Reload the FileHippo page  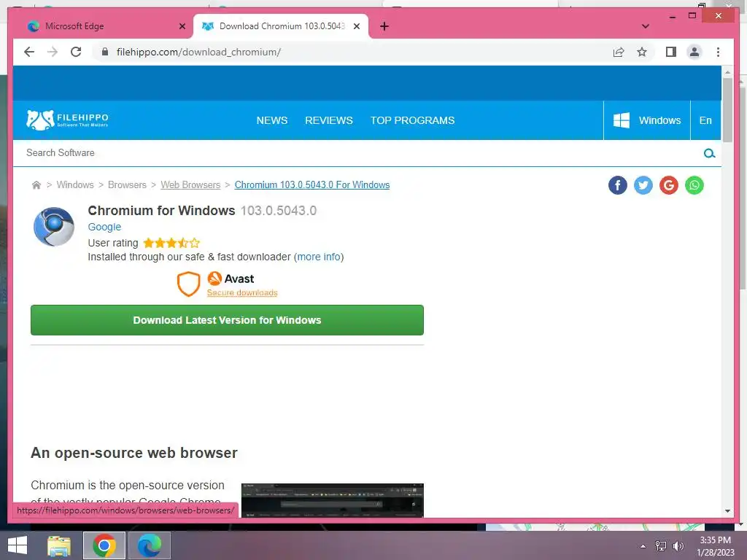(76, 52)
